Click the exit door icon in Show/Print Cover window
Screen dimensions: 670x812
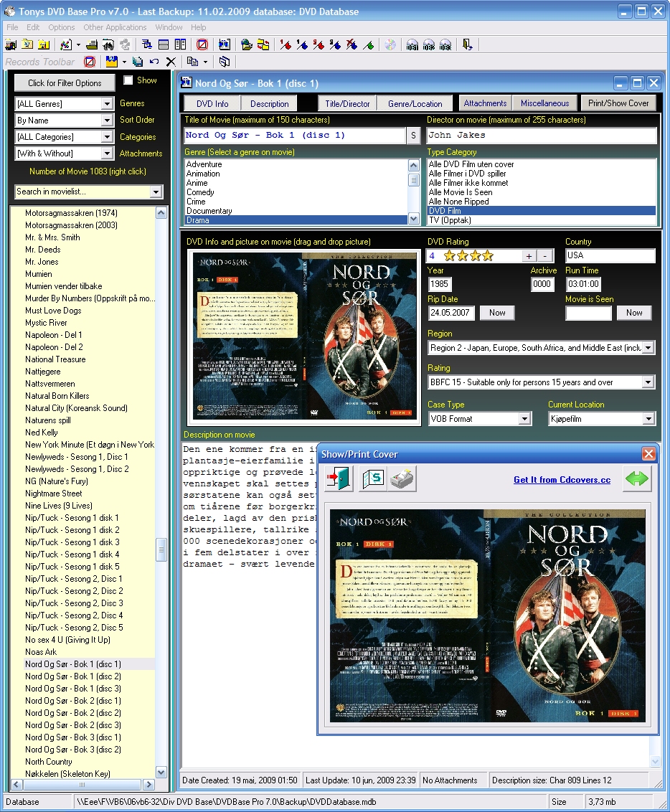coord(339,479)
